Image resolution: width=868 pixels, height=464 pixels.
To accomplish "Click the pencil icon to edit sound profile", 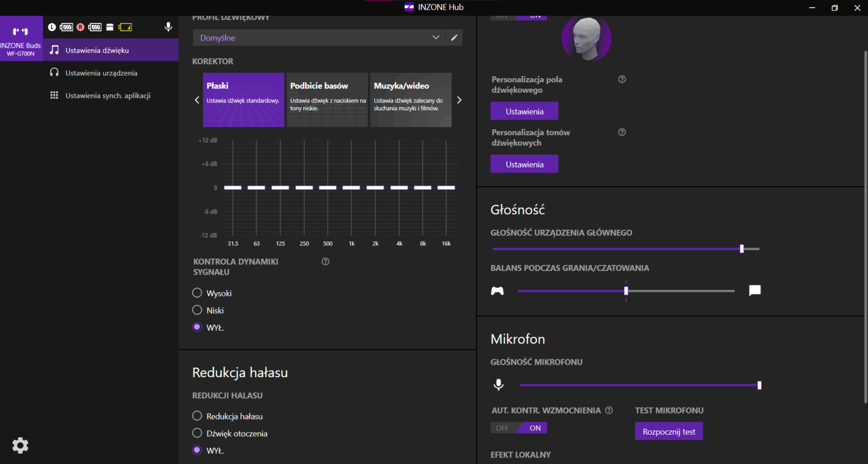I will coord(454,37).
